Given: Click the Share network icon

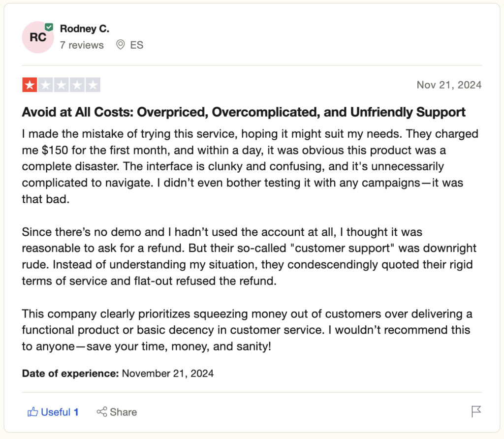Looking at the screenshot, I should click(102, 412).
